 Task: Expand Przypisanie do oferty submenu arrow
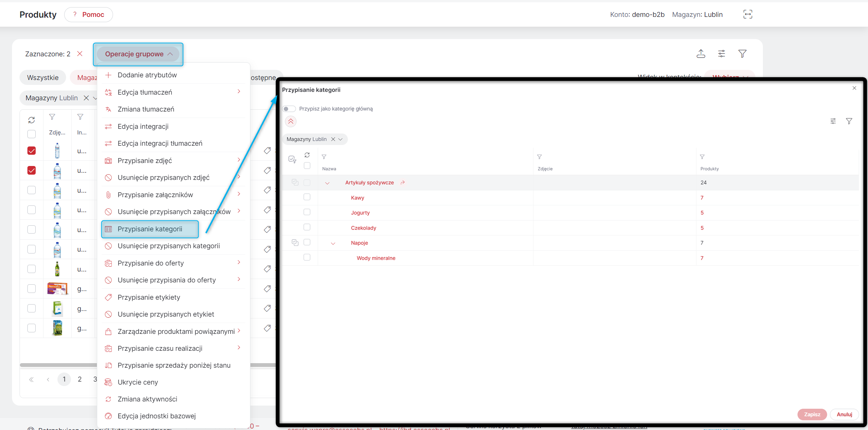(x=239, y=263)
